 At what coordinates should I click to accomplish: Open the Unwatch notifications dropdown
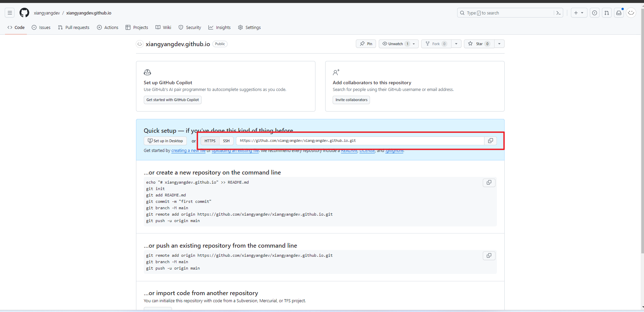[399, 44]
